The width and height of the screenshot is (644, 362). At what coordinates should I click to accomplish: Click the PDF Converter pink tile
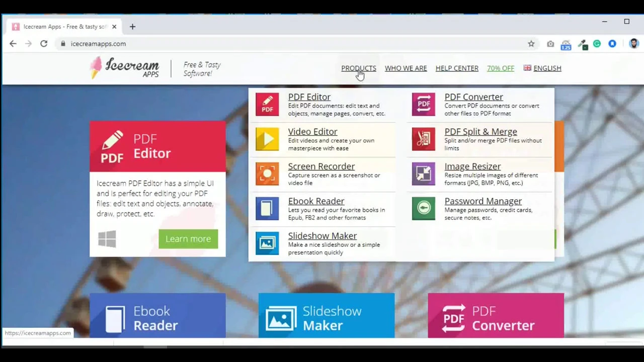pyautogui.click(x=496, y=315)
